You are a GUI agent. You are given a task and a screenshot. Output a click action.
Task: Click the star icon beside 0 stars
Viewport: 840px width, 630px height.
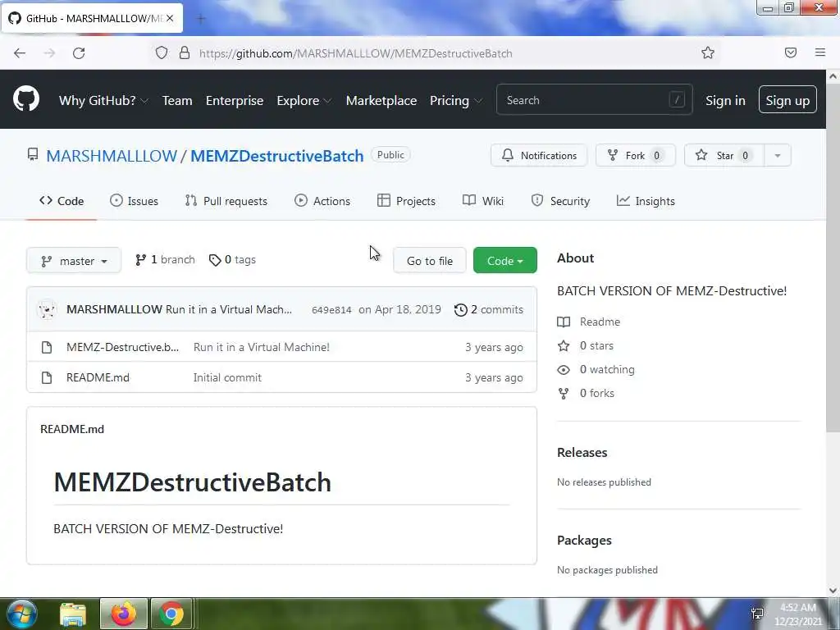coord(564,345)
